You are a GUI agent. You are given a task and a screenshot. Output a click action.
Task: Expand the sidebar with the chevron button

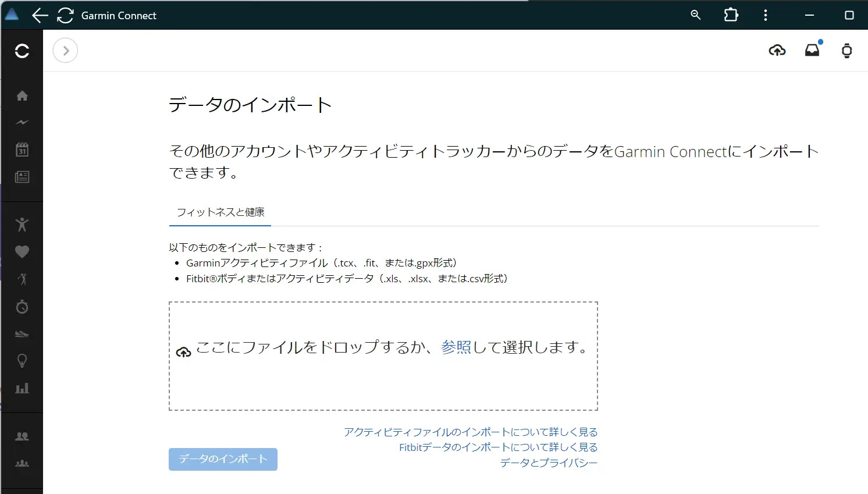65,51
